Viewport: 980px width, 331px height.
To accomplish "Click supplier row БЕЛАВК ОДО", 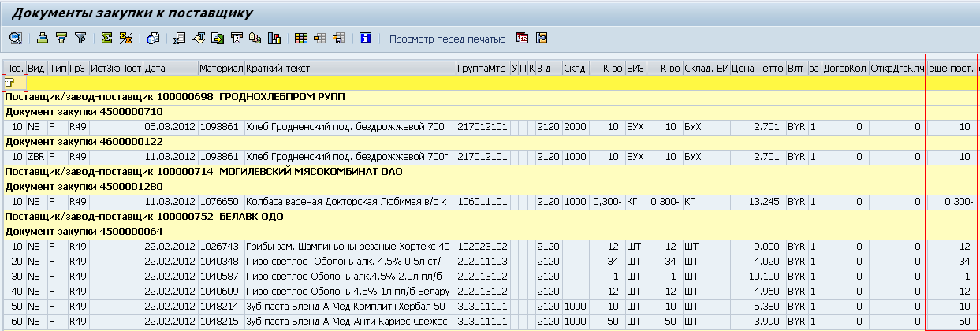I will point(490,217).
